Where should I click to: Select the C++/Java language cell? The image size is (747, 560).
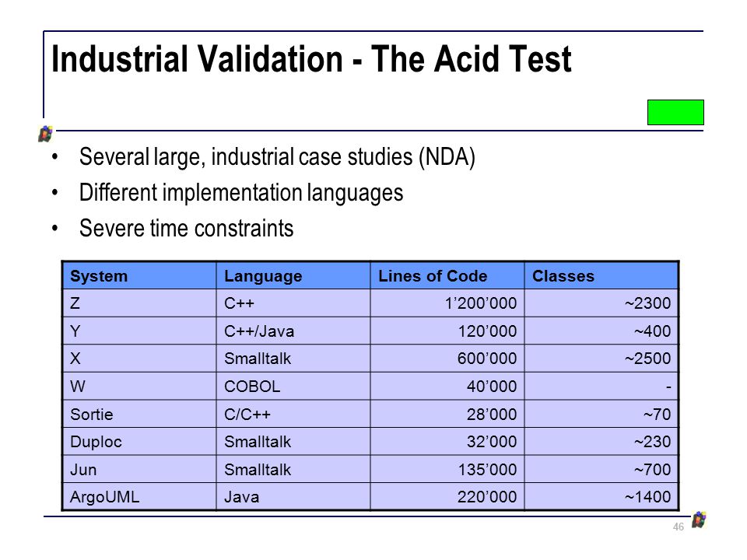[x=293, y=331]
